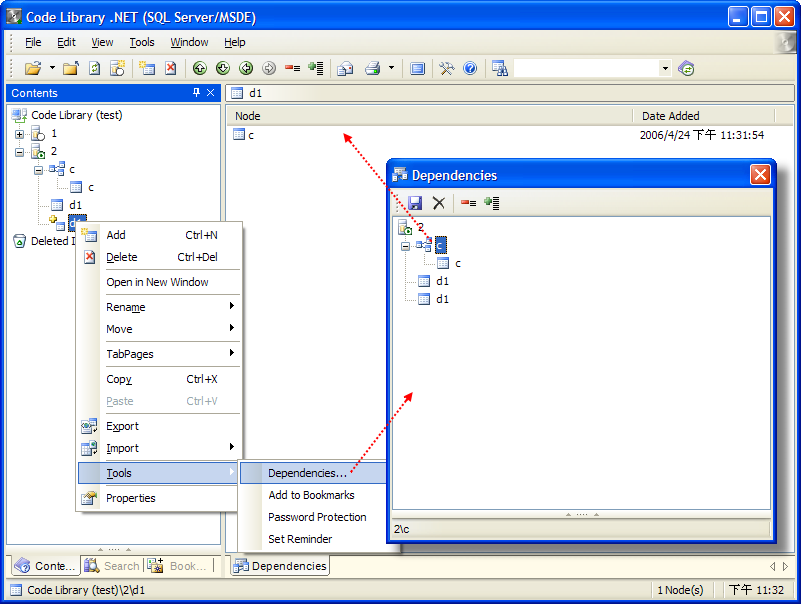Open the Window menu

coord(189,42)
